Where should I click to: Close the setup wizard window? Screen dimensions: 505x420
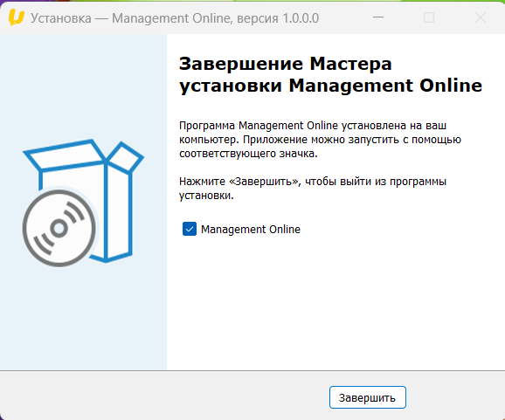point(480,17)
